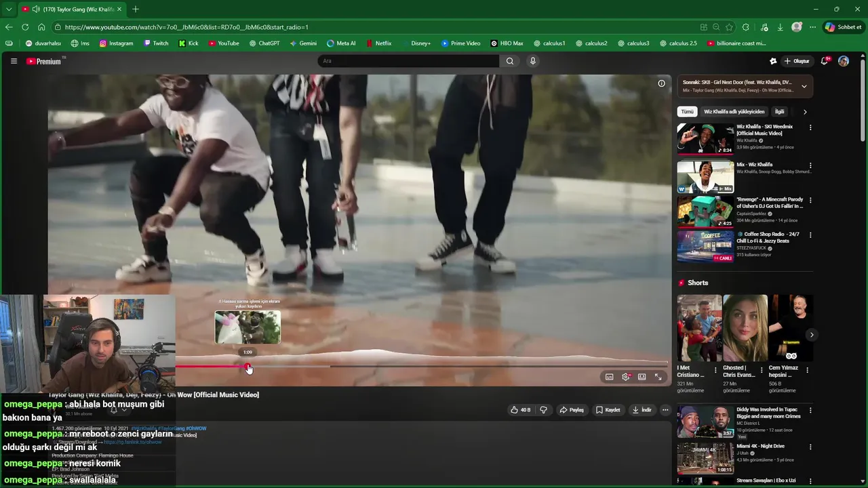Select the Tümü filter chip

click(688, 112)
